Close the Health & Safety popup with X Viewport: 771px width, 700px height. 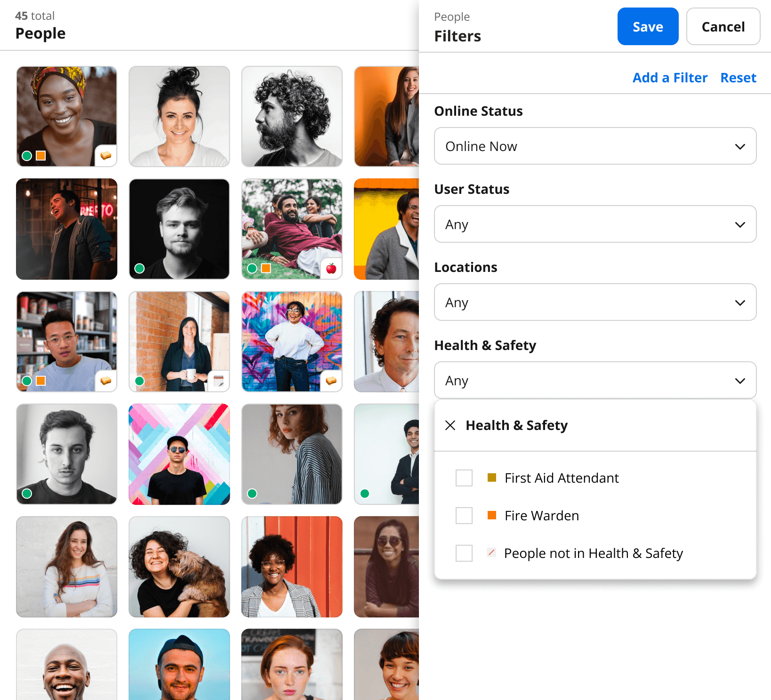(x=450, y=425)
